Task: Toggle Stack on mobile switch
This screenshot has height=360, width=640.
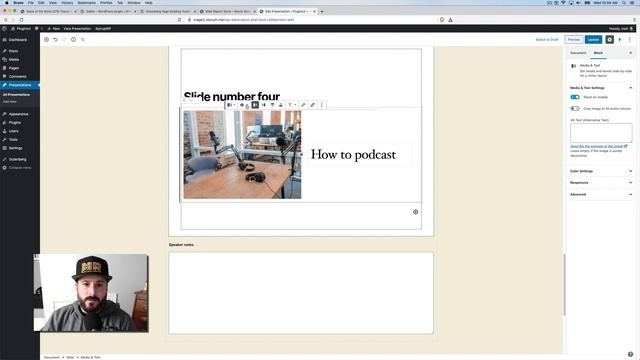Action: coord(575,97)
